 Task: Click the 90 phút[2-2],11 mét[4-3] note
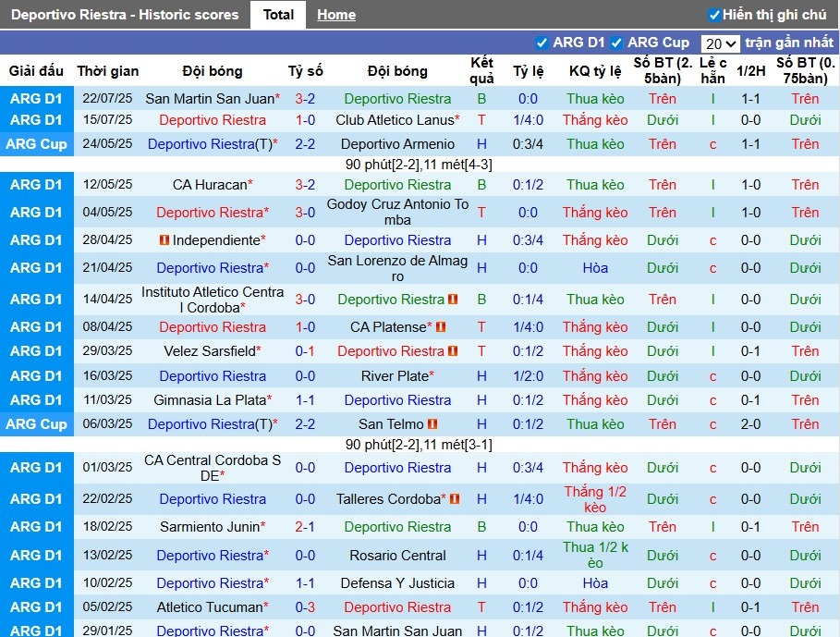pyautogui.click(x=419, y=165)
